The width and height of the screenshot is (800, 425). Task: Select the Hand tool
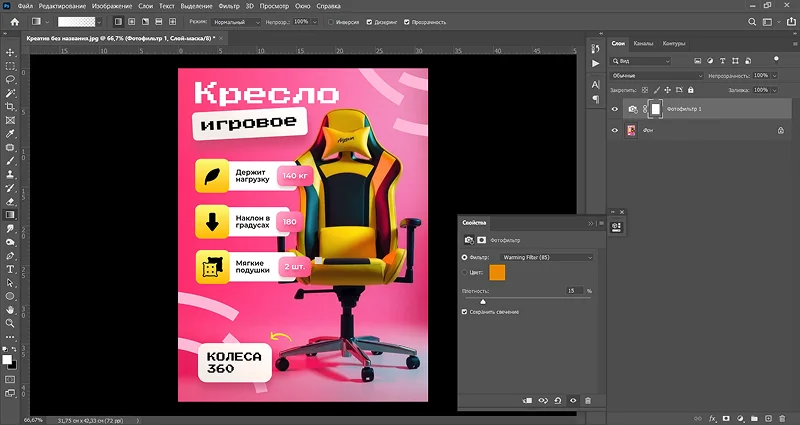tap(10, 310)
